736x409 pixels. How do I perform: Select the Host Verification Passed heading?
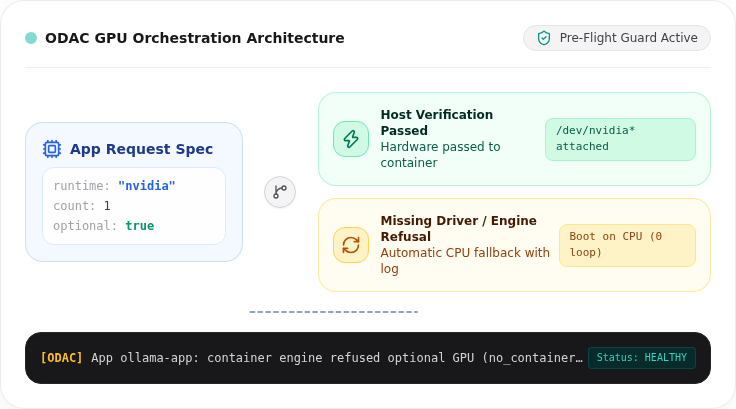437,123
